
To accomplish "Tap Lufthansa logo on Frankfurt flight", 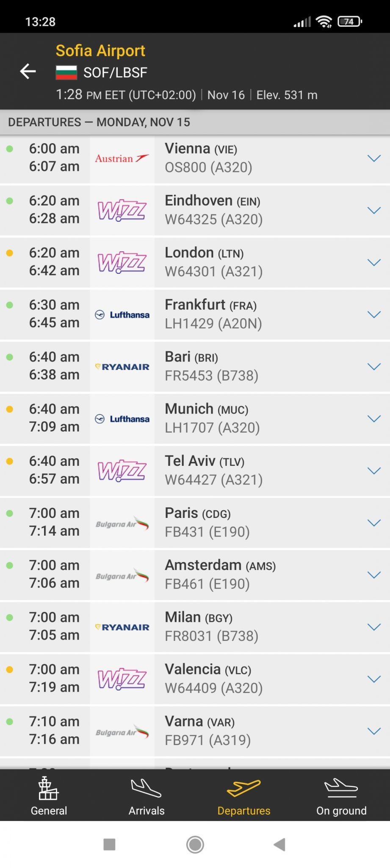I will point(122,314).
